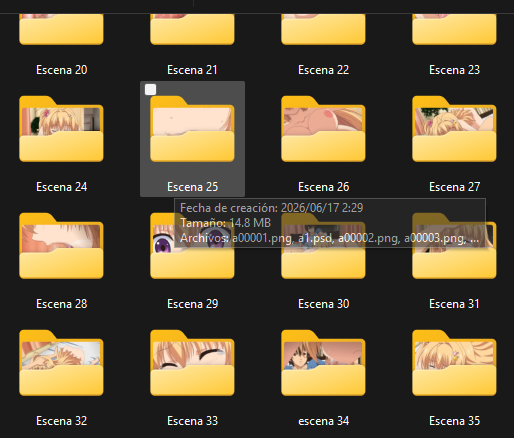
Task: Select the Escena 22 folder icon
Action: click(x=323, y=29)
